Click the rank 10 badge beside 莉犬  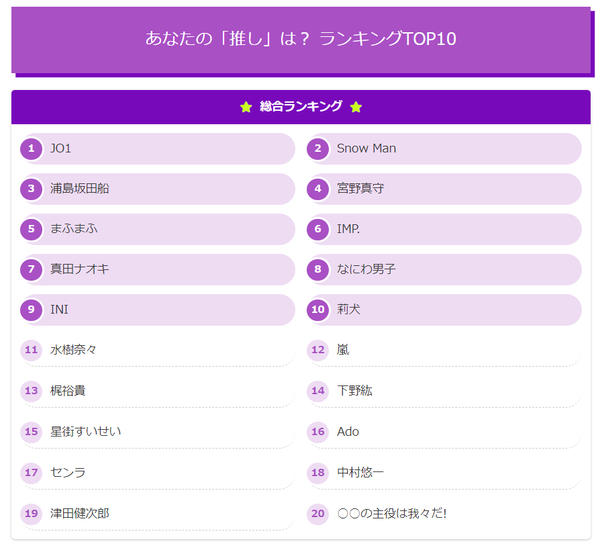coord(318,309)
